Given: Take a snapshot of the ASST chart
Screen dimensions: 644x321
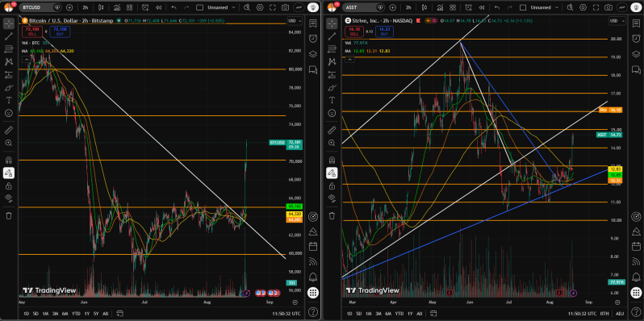Looking at the screenshot, I should (x=608, y=7).
